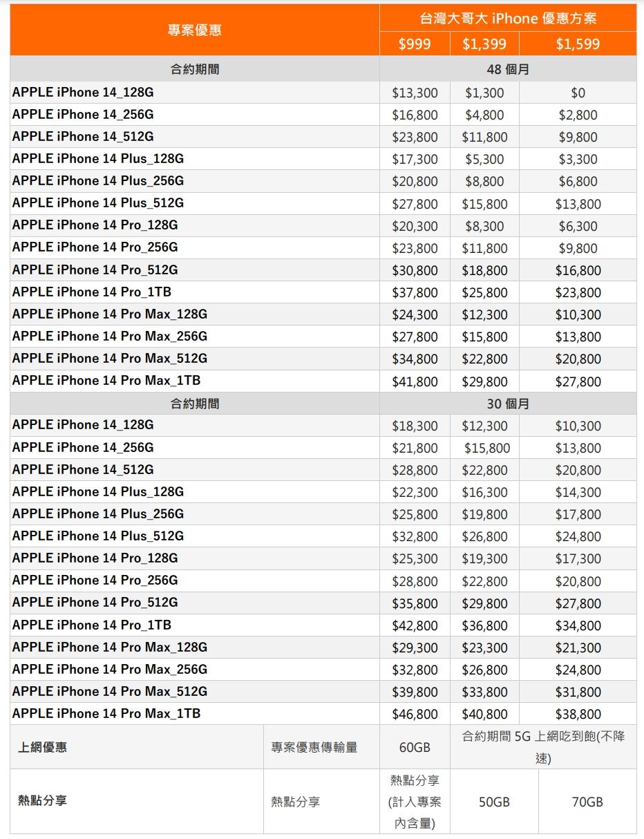
Task: Click the $999 plan column header
Action: pos(415,44)
